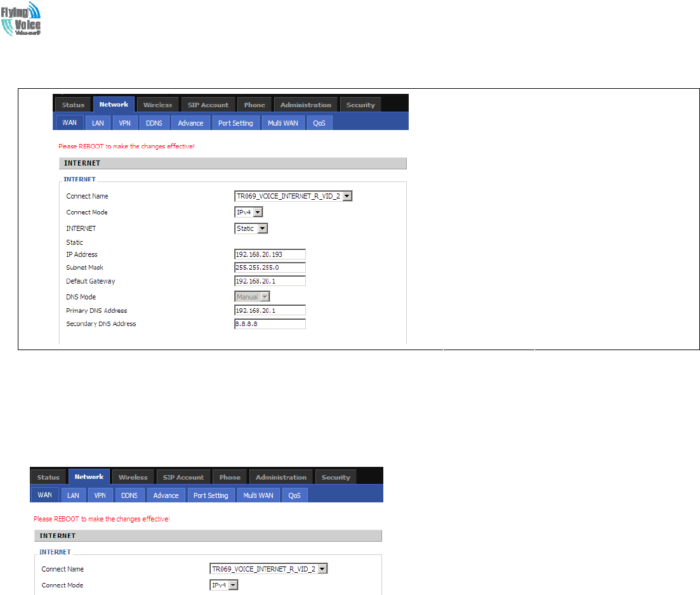Switch to Multi WAN sub-tab in lower screenshot
This screenshot has width=700, height=595.
(x=258, y=495)
